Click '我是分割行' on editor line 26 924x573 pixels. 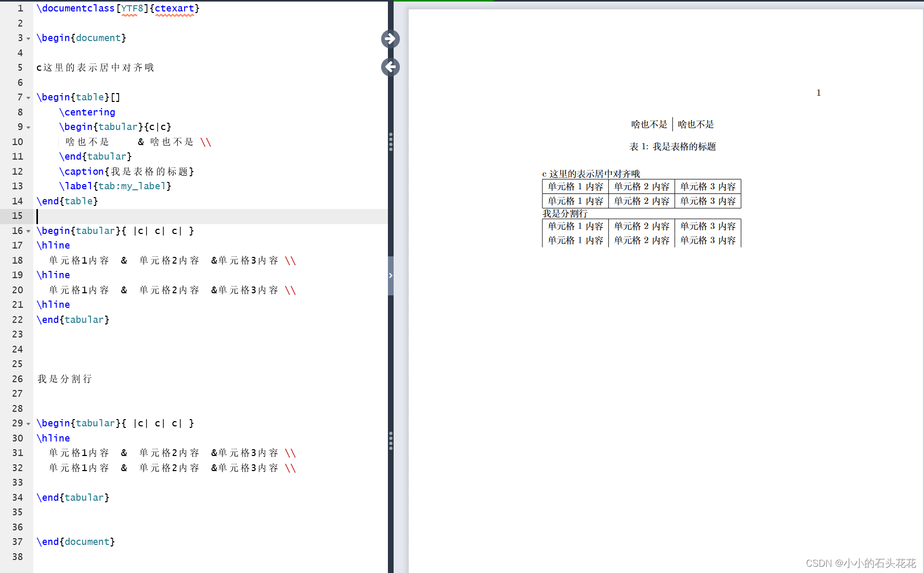(64, 379)
